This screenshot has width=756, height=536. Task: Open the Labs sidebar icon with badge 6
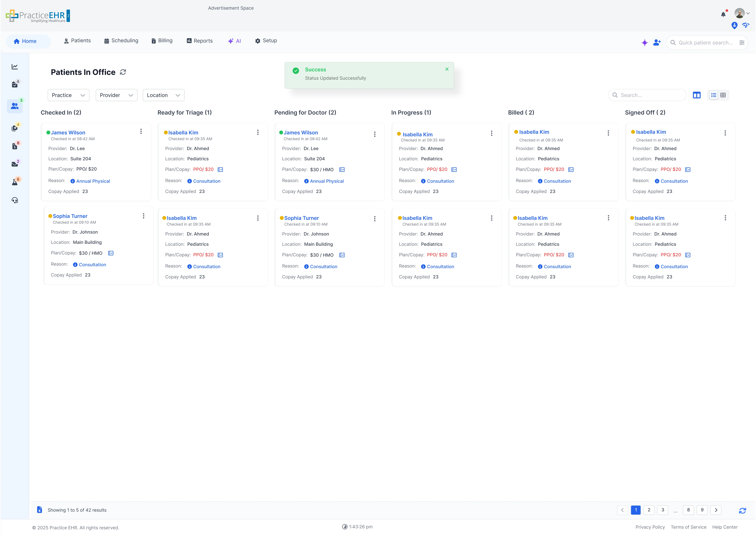(15, 182)
